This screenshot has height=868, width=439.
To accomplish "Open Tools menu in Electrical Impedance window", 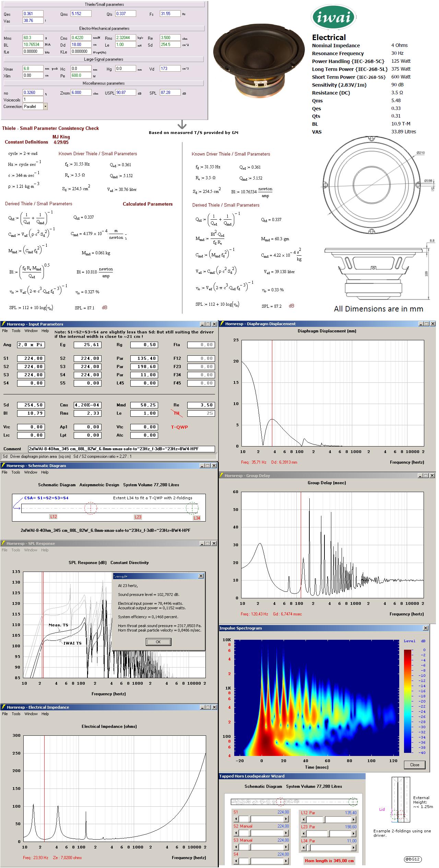I will (16, 714).
